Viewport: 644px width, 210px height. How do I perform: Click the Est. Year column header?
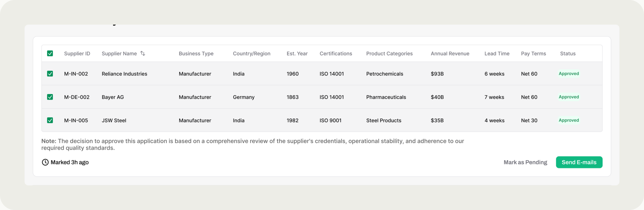[x=297, y=54]
